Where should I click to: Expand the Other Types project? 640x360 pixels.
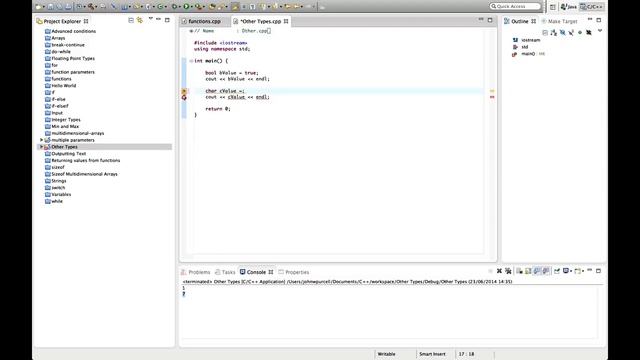click(41, 147)
